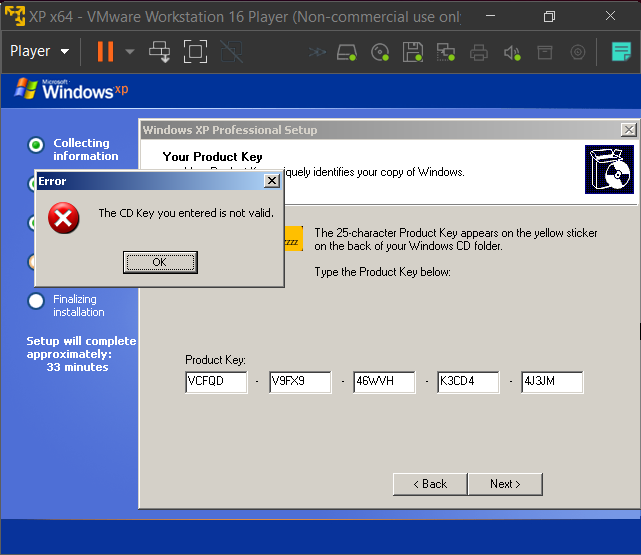Restore down the VMware Player window
Viewport: 641px width, 555px height.
[549, 16]
